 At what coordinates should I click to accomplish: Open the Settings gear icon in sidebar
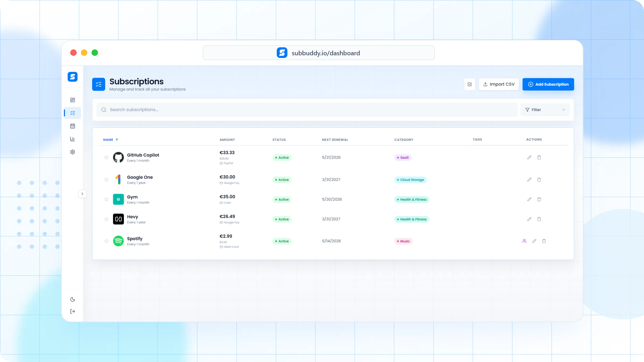coord(72,152)
